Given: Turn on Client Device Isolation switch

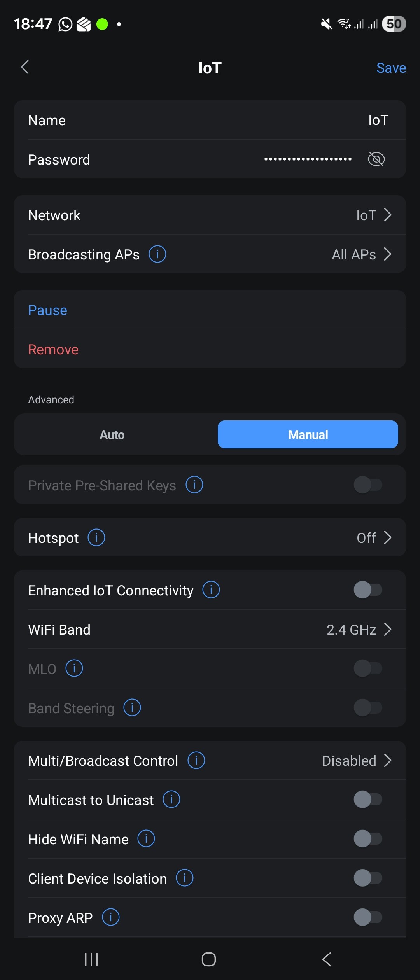Looking at the screenshot, I should click(x=367, y=878).
